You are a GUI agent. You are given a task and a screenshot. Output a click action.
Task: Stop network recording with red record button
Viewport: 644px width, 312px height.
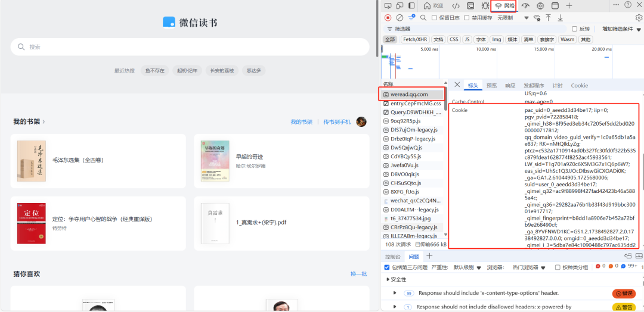[x=388, y=18]
